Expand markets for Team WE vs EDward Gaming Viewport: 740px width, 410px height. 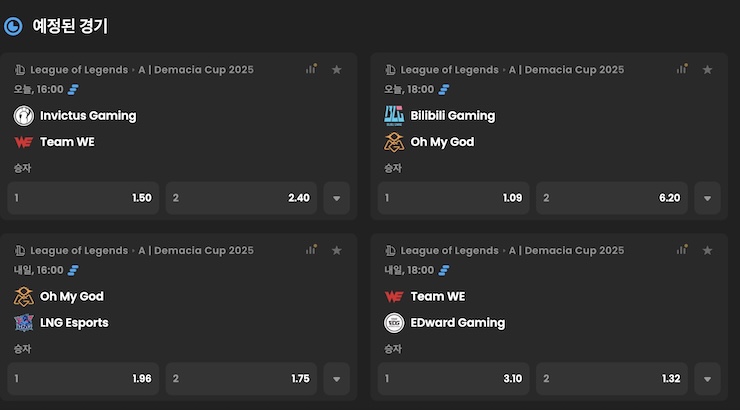click(707, 379)
